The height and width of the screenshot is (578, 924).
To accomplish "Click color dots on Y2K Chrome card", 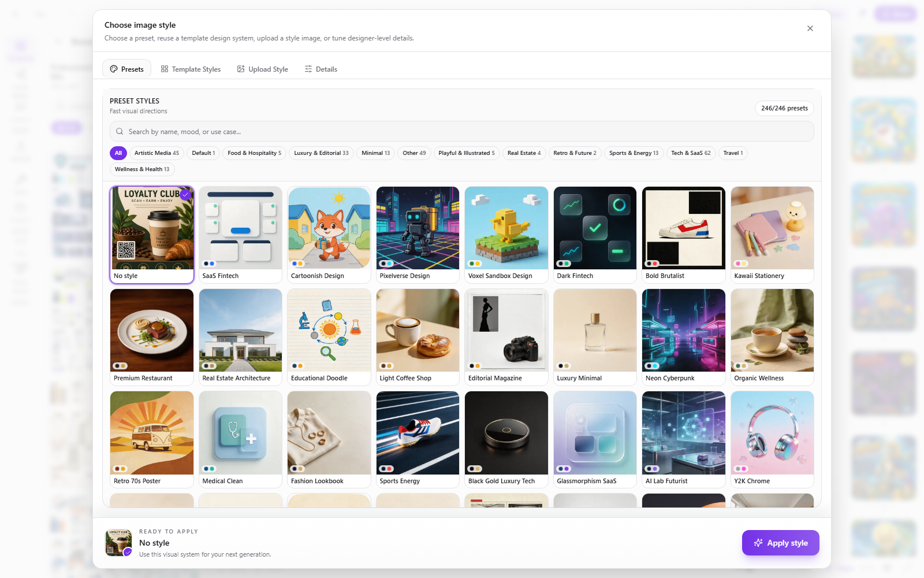I will [741, 469].
